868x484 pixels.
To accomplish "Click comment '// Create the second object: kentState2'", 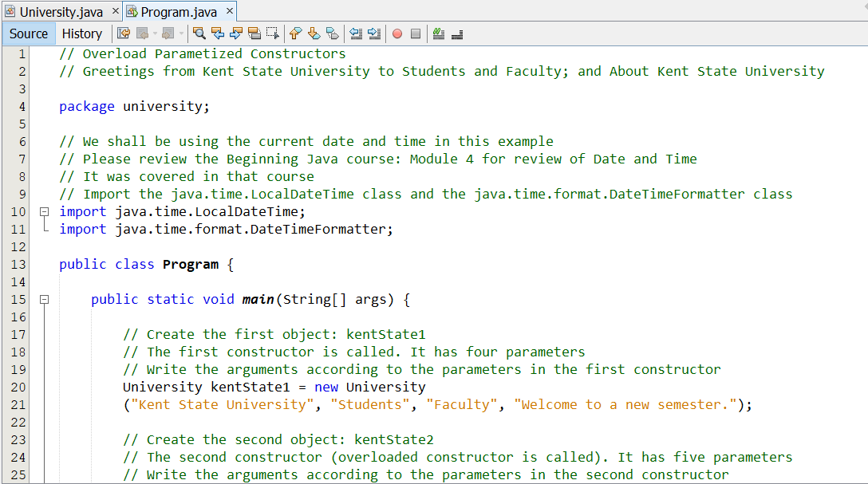I will coord(278,440).
